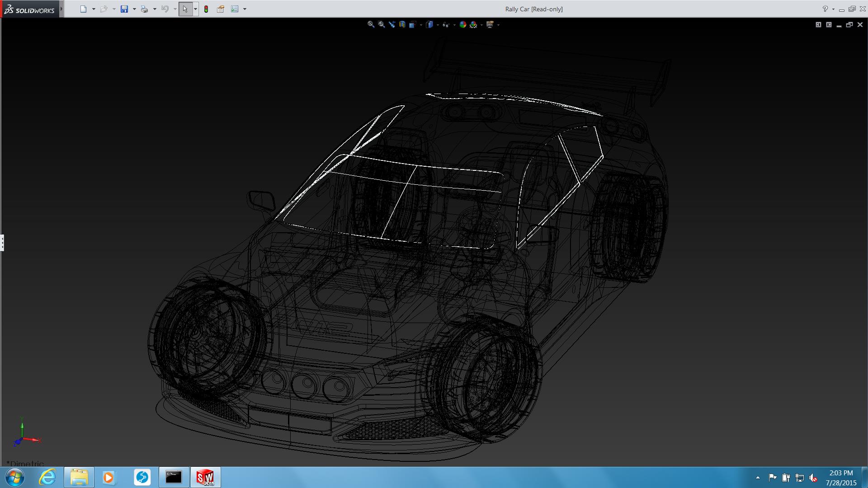Expand the Display Style dropdown arrow
868x488 pixels.
coord(438,25)
